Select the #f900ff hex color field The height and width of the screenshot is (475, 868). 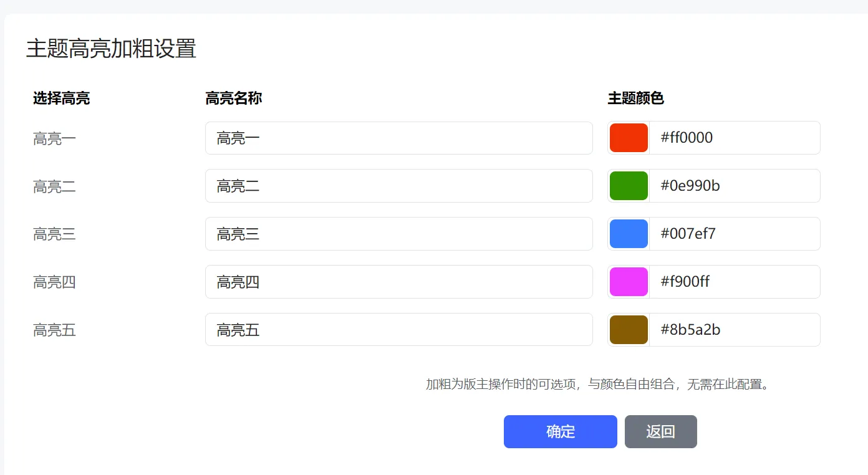tap(735, 282)
